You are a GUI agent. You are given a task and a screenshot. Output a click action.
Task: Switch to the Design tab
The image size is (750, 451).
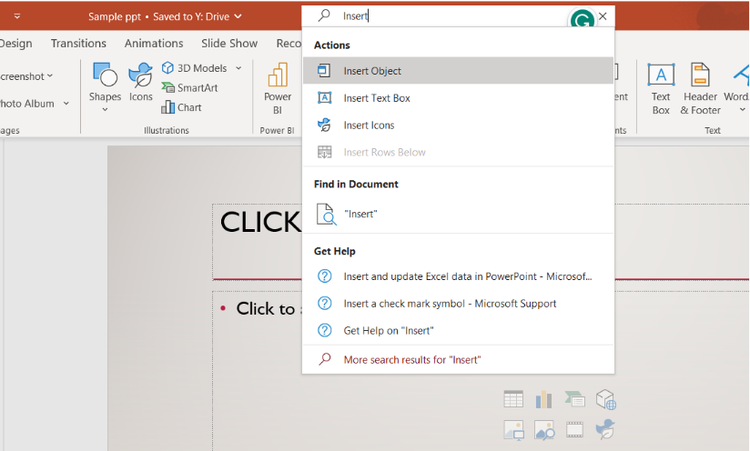pyautogui.click(x=16, y=44)
